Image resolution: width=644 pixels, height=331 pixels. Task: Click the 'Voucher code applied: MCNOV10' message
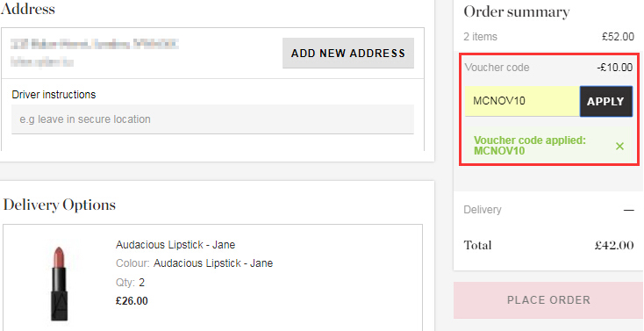coord(530,146)
